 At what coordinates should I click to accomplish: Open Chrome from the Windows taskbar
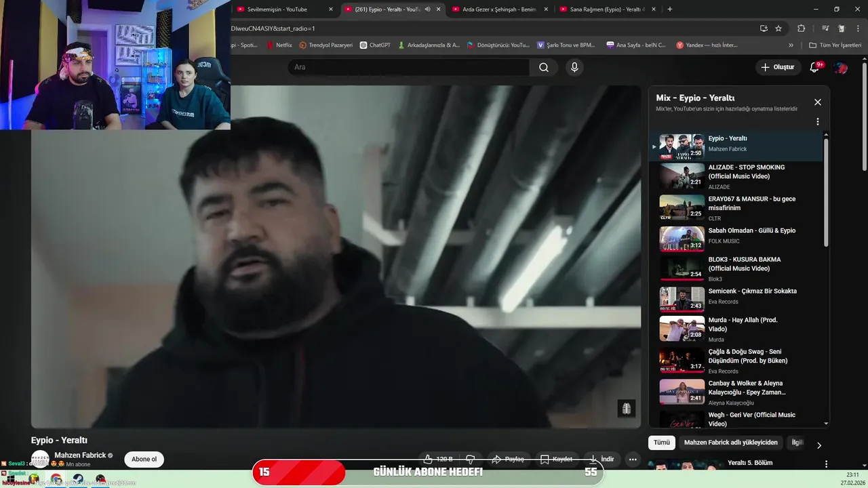[x=56, y=479]
